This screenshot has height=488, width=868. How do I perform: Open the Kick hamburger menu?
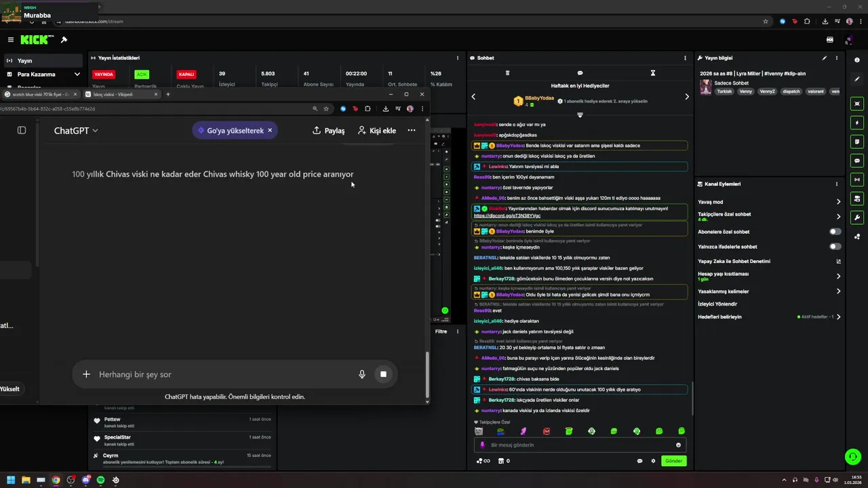pyautogui.click(x=11, y=40)
